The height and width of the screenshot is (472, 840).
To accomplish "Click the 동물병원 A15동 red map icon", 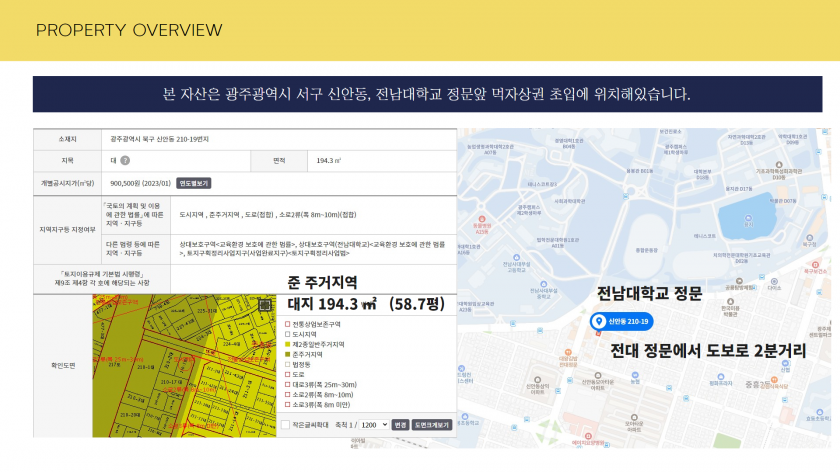I will [x=482, y=219].
